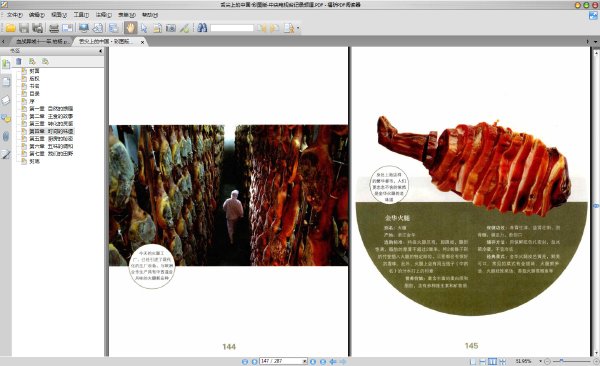Select the Hand tool in toolbar

coord(130,28)
